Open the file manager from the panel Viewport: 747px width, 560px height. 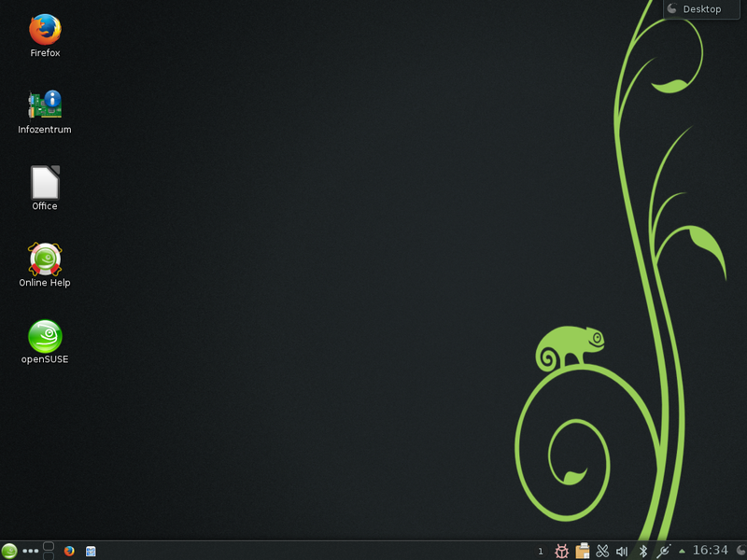coord(91,551)
